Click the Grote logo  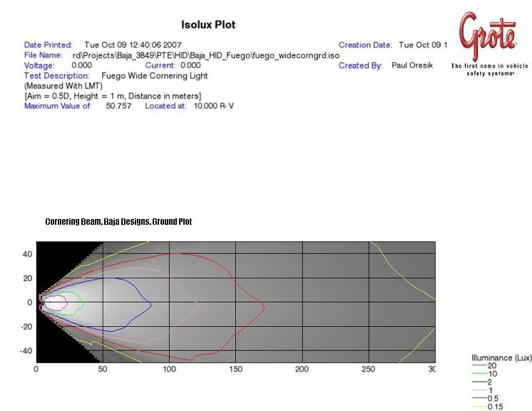488,36
